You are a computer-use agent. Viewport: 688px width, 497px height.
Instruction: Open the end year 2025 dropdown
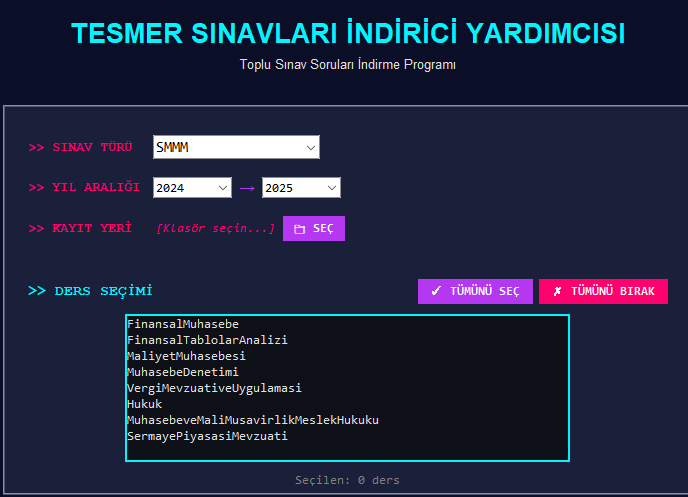point(301,188)
